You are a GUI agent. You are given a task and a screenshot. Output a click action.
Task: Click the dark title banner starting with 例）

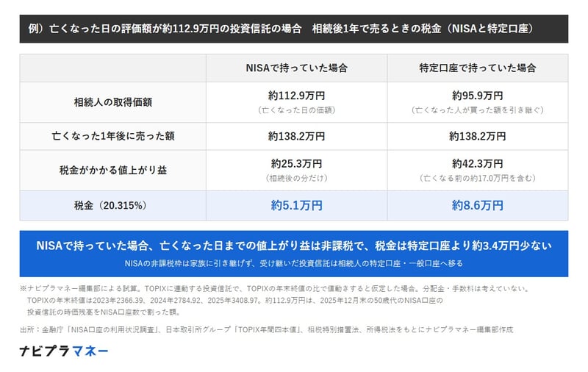click(293, 29)
